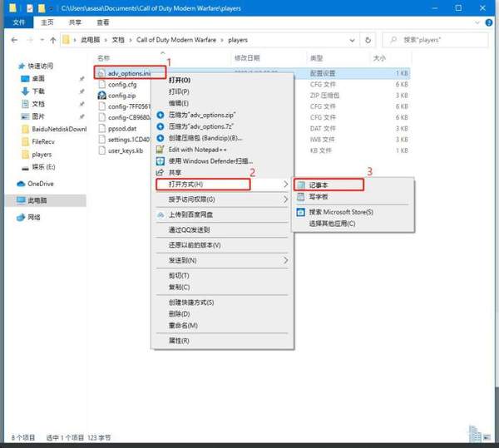Click the 共享 context menu item
Viewport: 499px width, 448px height.
click(222, 172)
